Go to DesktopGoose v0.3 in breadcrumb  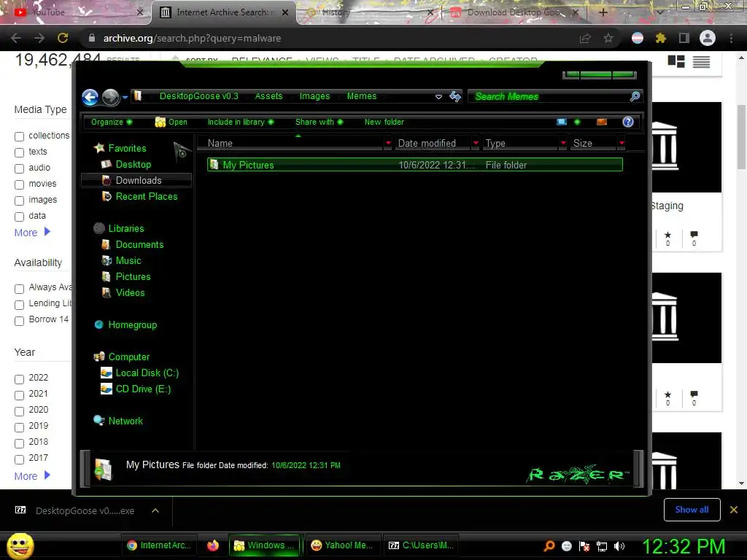(x=198, y=96)
